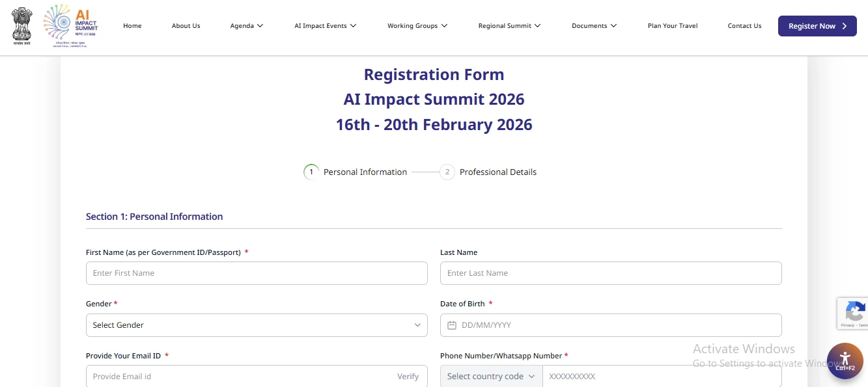Open the Date of Birth calendar icon
Viewport: 868px width, 387px height.
click(x=452, y=325)
